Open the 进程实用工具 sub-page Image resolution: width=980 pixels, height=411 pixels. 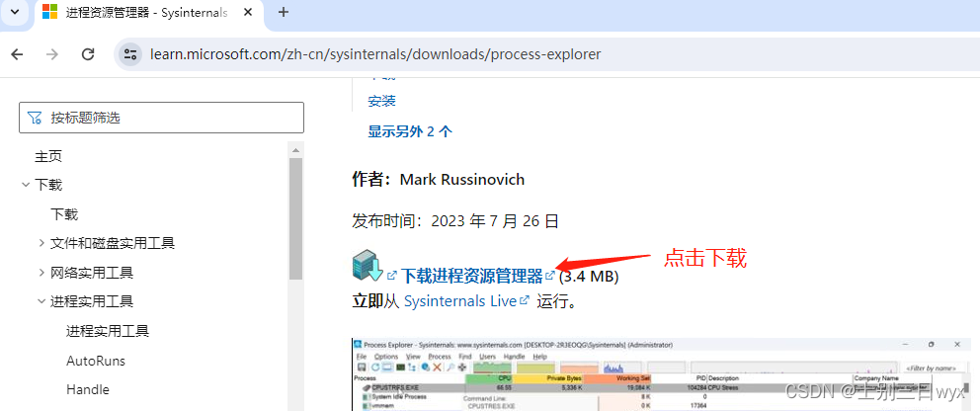(x=108, y=330)
